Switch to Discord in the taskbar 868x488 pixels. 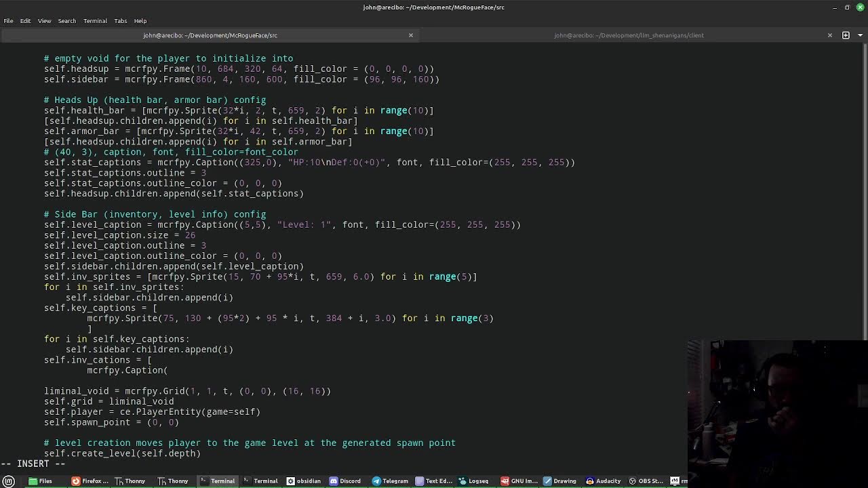(x=346, y=481)
